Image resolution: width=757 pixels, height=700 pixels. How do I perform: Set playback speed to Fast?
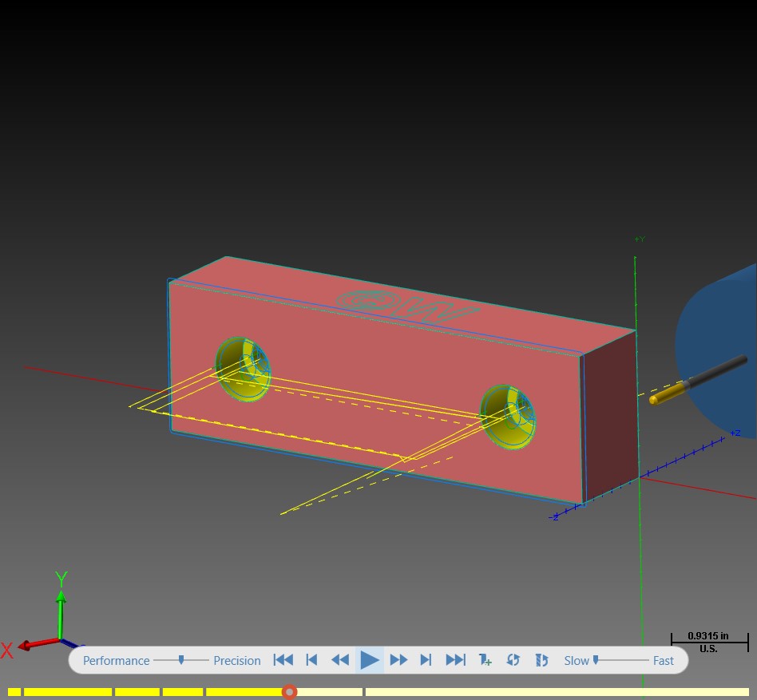click(x=663, y=660)
